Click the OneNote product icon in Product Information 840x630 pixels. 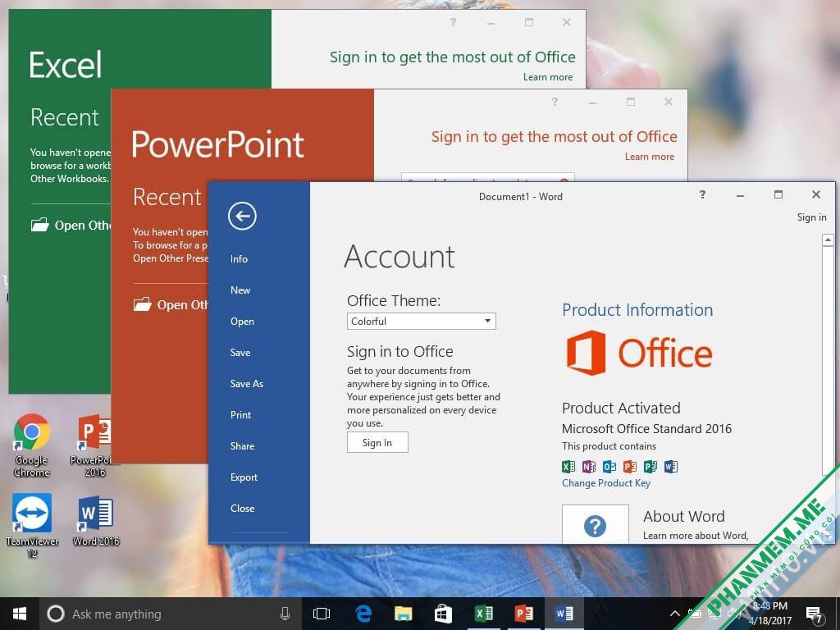[589, 467]
